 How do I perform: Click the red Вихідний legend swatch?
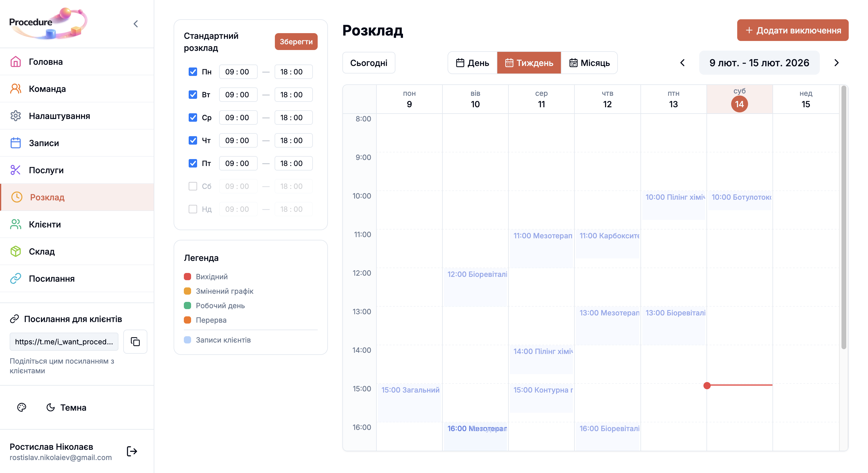[187, 277]
